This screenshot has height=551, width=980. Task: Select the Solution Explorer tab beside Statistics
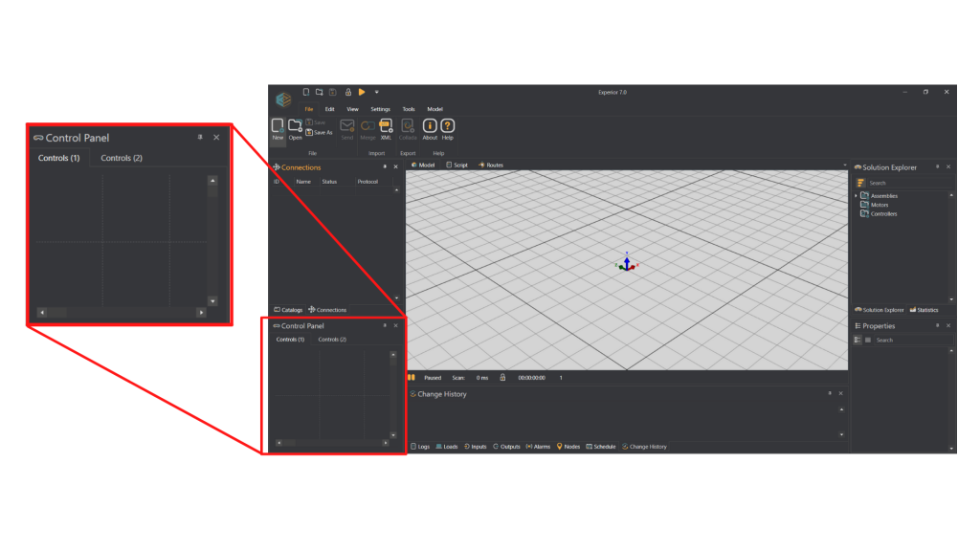click(x=880, y=310)
